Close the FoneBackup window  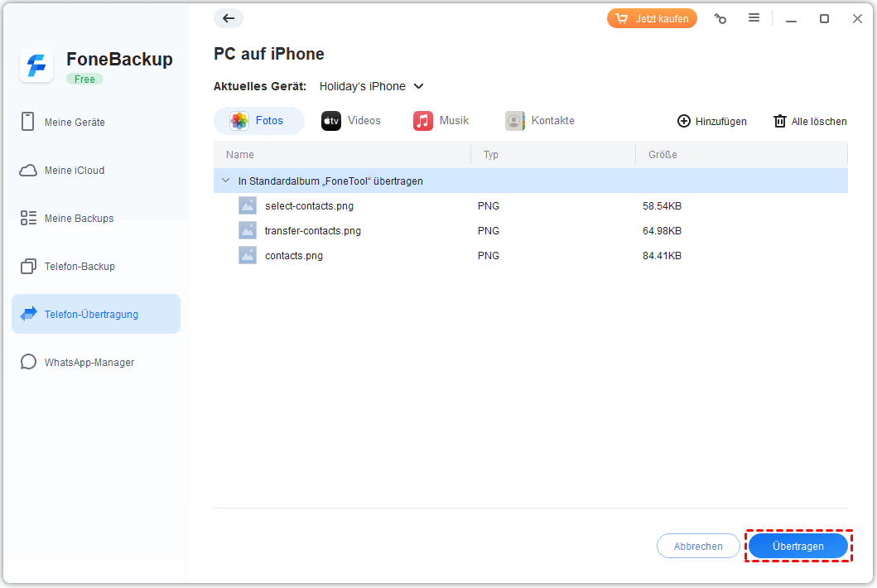pos(857,19)
